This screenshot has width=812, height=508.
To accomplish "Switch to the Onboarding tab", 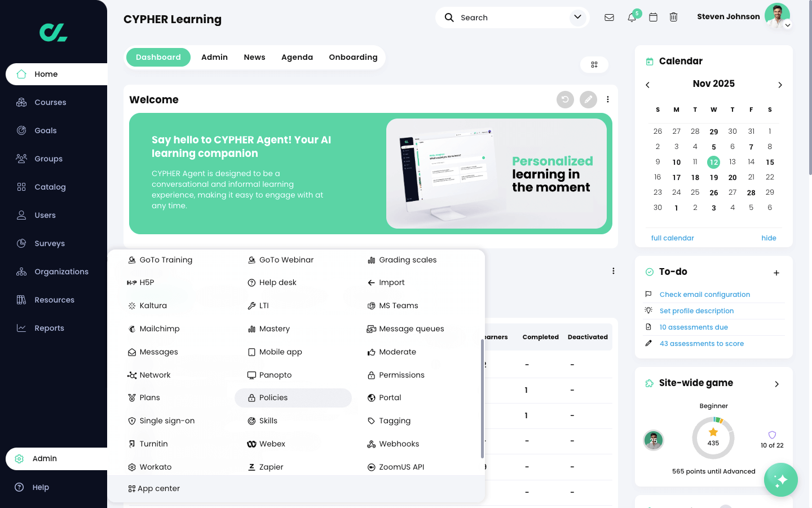I will (353, 57).
